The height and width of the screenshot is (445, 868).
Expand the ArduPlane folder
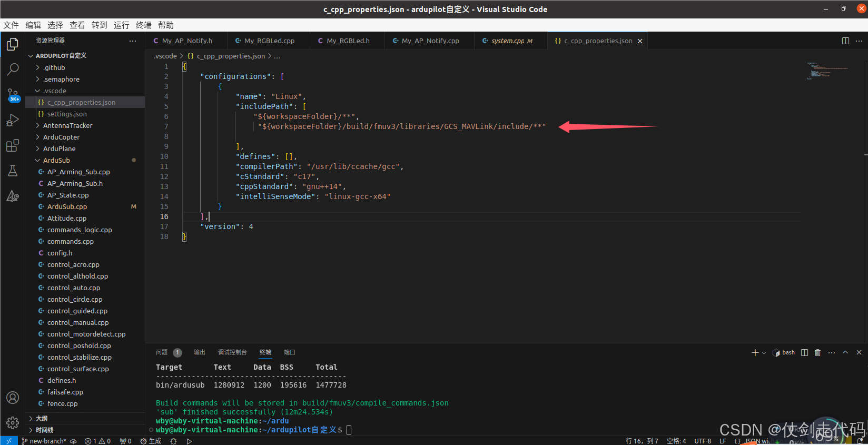pyautogui.click(x=85, y=149)
